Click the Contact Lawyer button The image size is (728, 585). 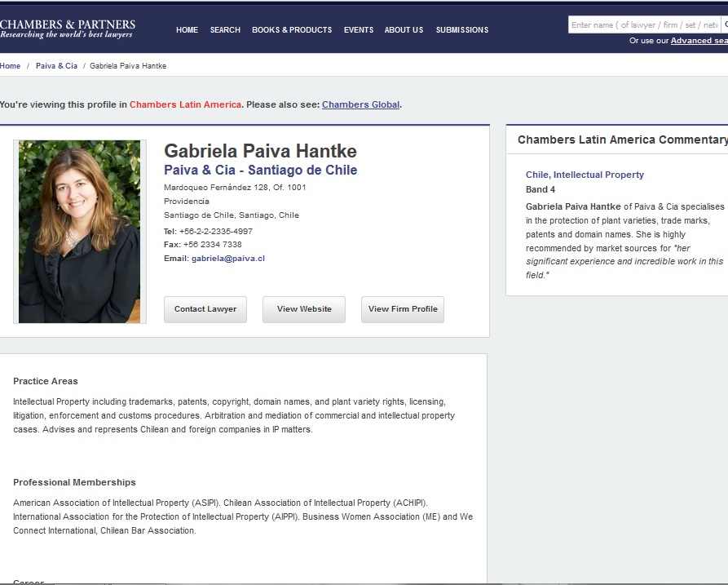[x=205, y=309]
